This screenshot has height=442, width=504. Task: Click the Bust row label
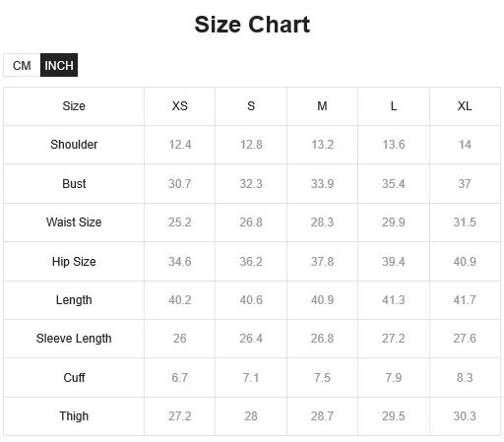(74, 184)
